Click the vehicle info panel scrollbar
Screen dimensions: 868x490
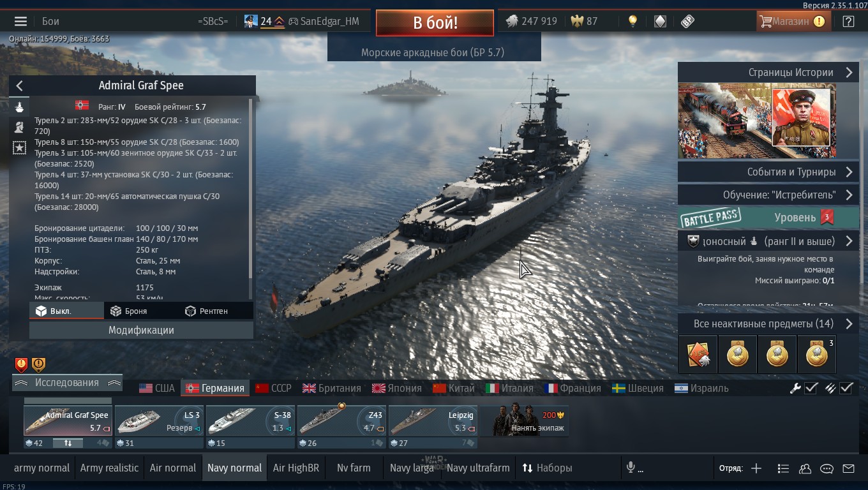coord(250,188)
